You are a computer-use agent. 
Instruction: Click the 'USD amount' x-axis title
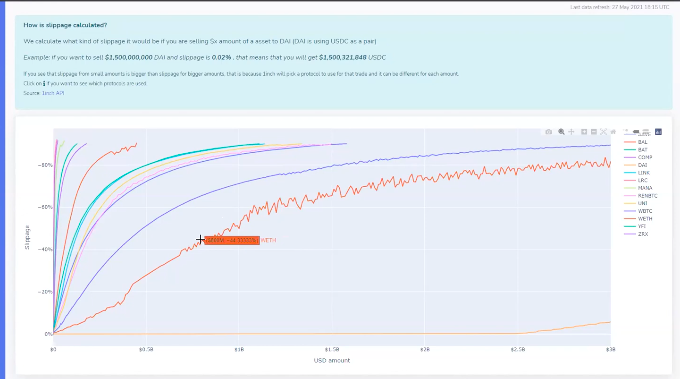[332, 360]
